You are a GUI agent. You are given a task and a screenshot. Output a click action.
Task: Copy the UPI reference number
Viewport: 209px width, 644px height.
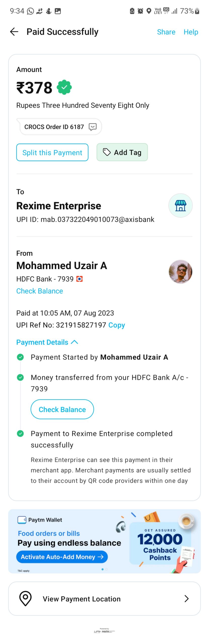click(x=116, y=325)
